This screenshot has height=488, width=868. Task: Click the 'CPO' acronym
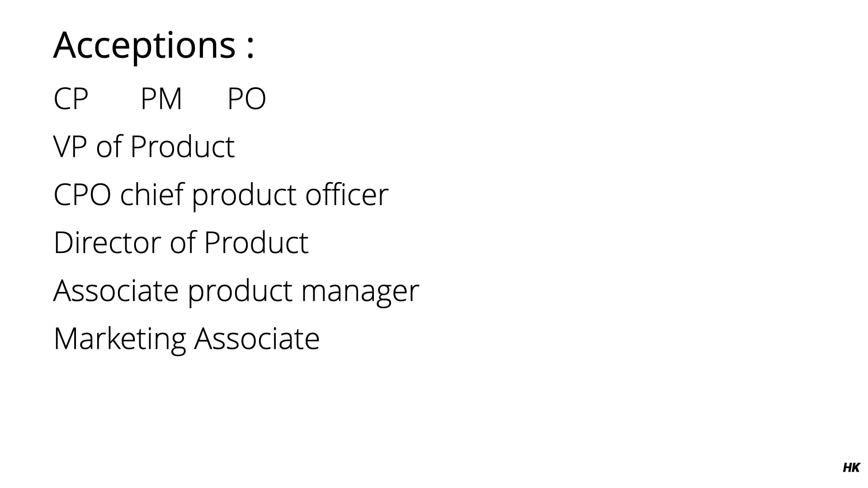(x=82, y=195)
